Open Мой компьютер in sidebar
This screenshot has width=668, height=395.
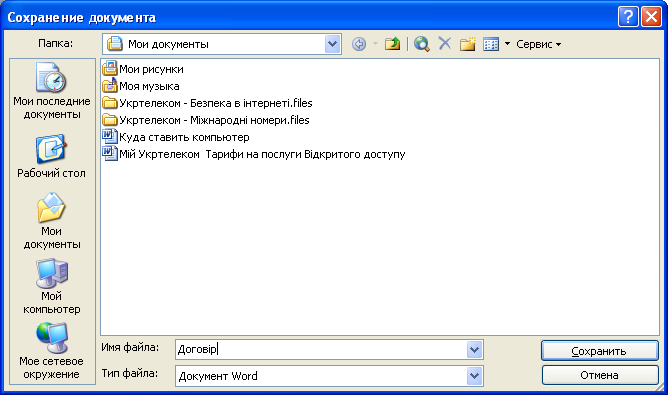(52, 286)
